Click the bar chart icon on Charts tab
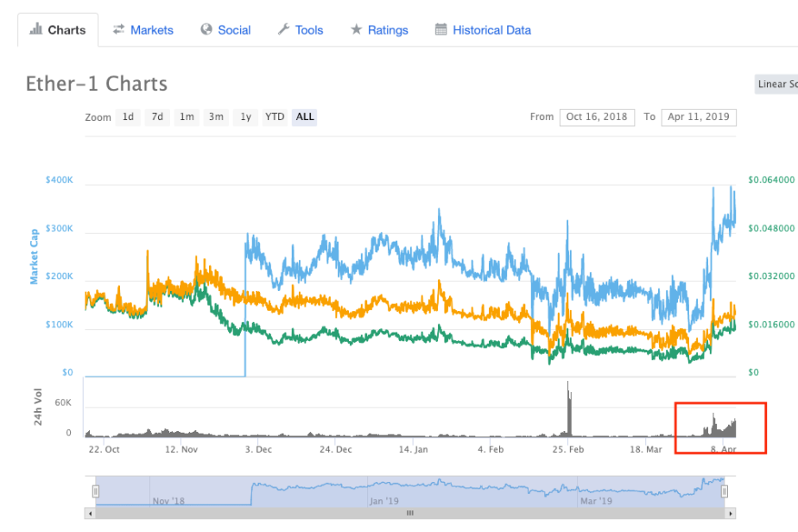This screenshot has height=532, width=798. [35, 29]
